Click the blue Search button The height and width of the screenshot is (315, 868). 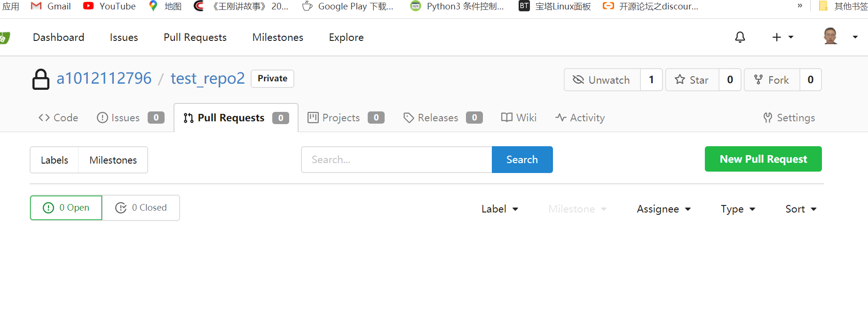point(522,159)
